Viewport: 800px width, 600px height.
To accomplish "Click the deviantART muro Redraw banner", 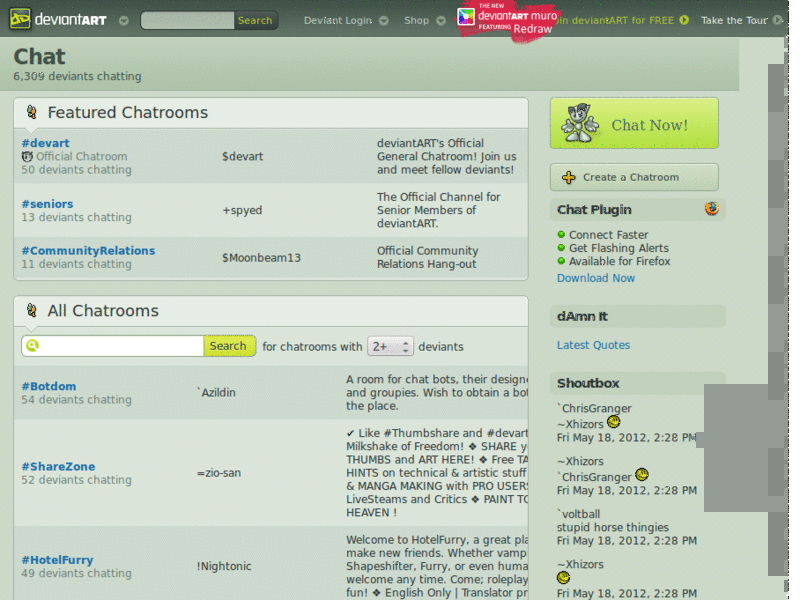I will click(509, 20).
